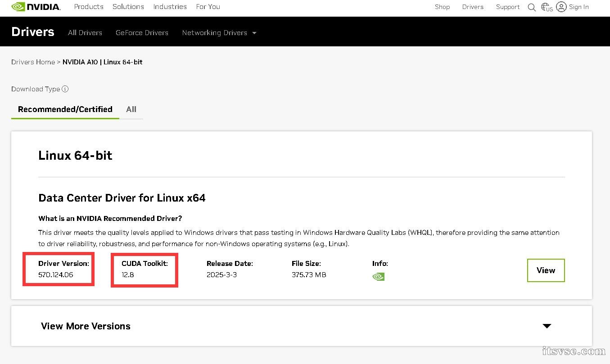Switch to Recommended/Certified tab

[x=65, y=109]
